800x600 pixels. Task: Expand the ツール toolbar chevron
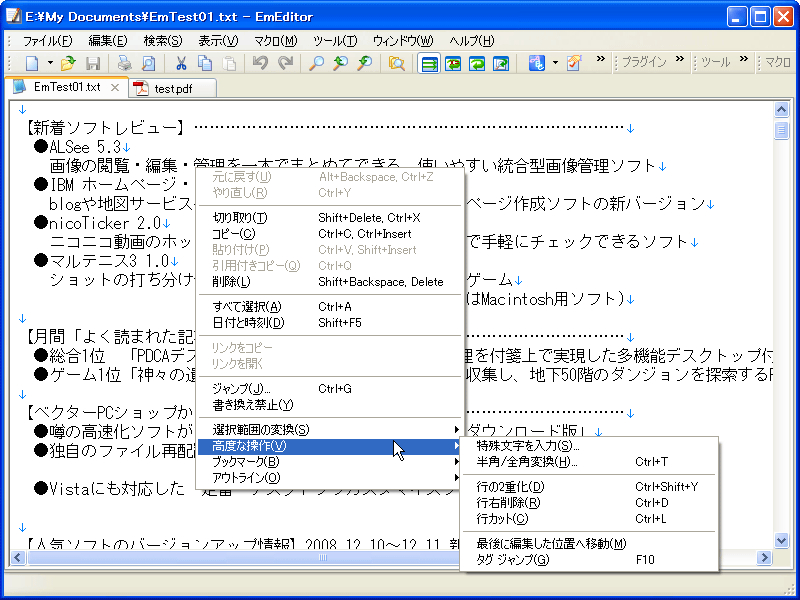[x=744, y=59]
